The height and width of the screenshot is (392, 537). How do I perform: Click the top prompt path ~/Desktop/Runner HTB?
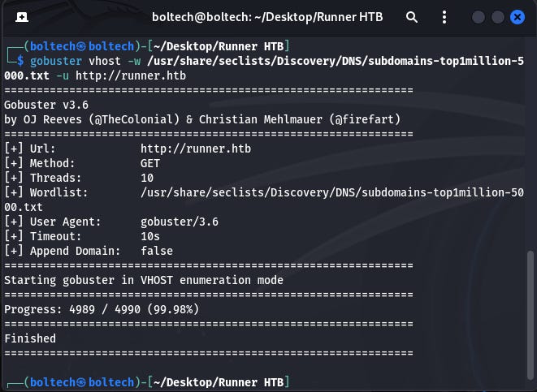pyautogui.click(x=219, y=46)
